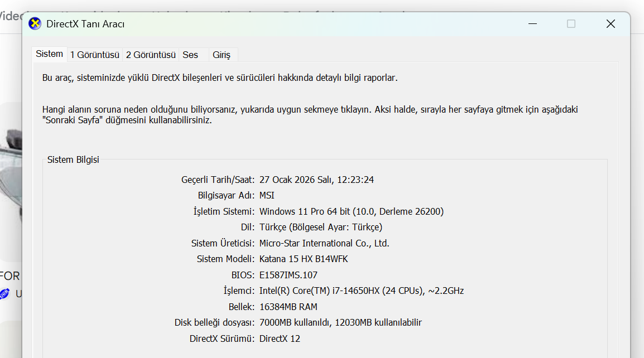Click the 'Sistem Üreticisi:' label
The height and width of the screenshot is (358, 644).
pyautogui.click(x=223, y=244)
